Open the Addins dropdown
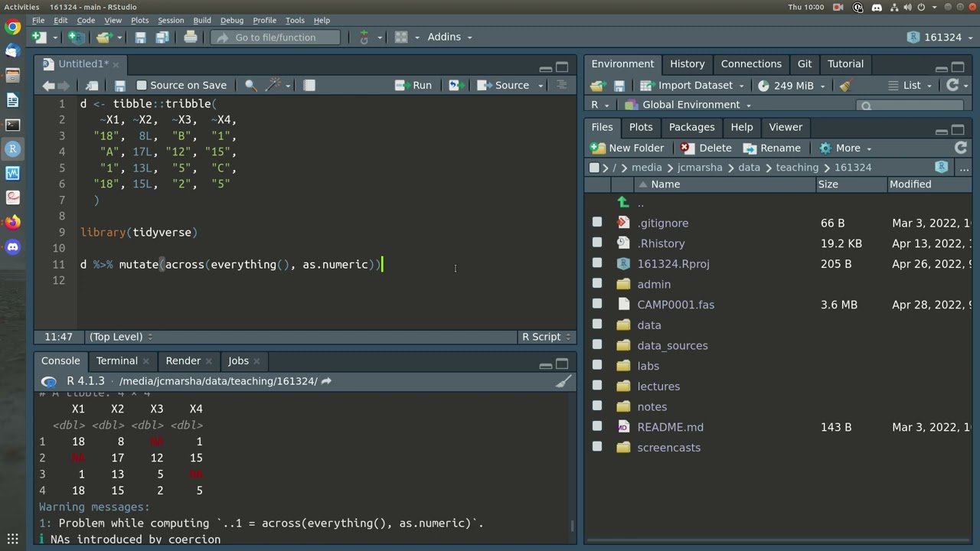980x551 pixels. click(449, 37)
